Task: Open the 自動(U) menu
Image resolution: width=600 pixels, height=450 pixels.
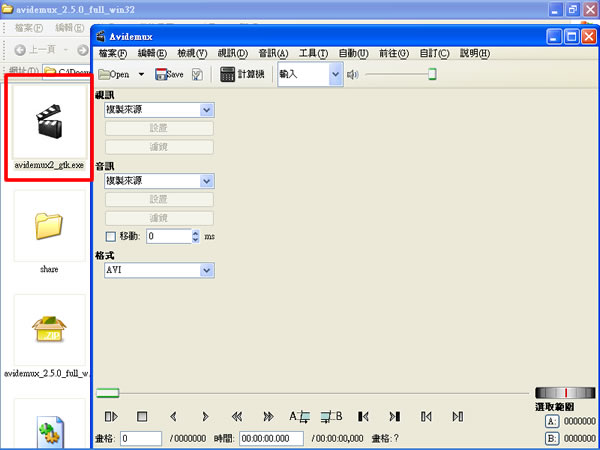Action: click(x=354, y=53)
